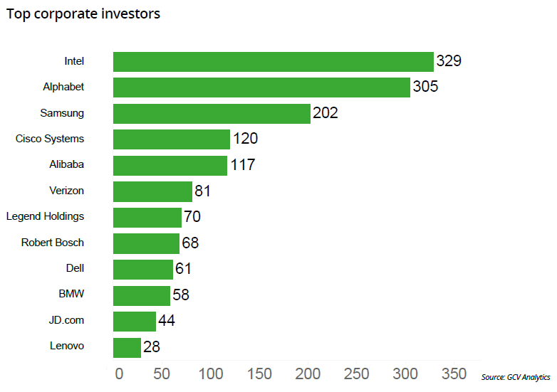Select the Verizon bar
557x392 pixels.
[x=152, y=191]
